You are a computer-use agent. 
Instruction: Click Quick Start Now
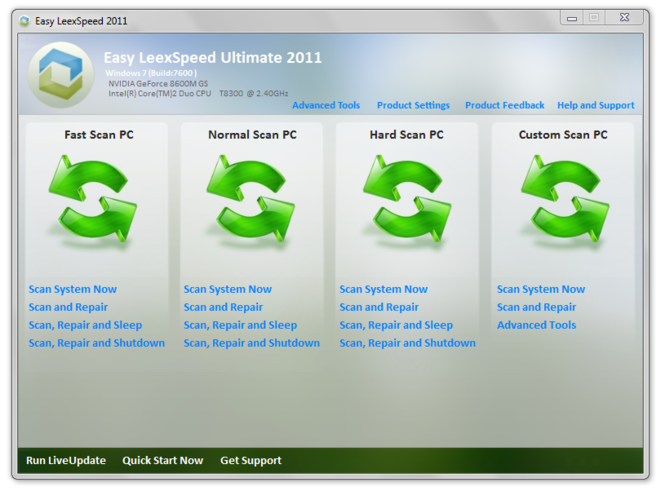coord(162,460)
